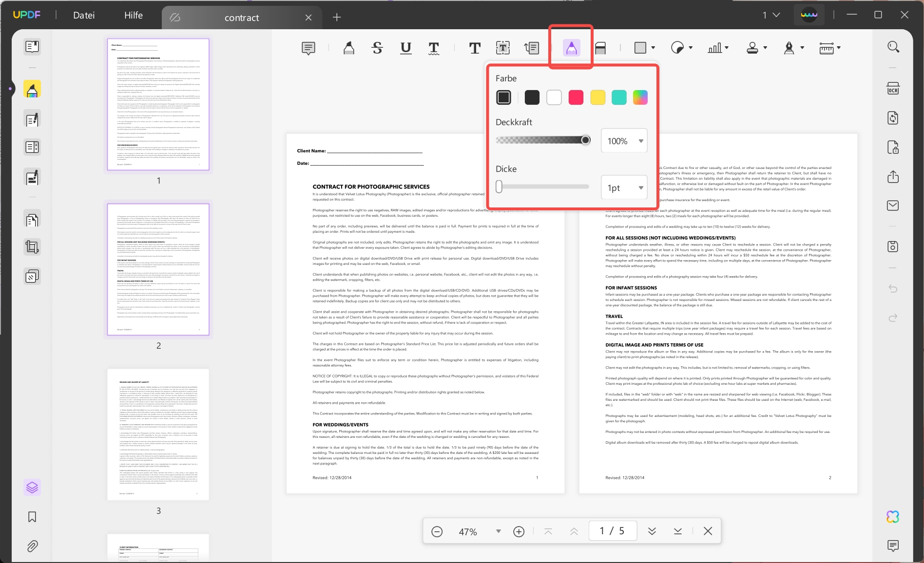
Task: Close the contract tab
Action: click(x=308, y=18)
